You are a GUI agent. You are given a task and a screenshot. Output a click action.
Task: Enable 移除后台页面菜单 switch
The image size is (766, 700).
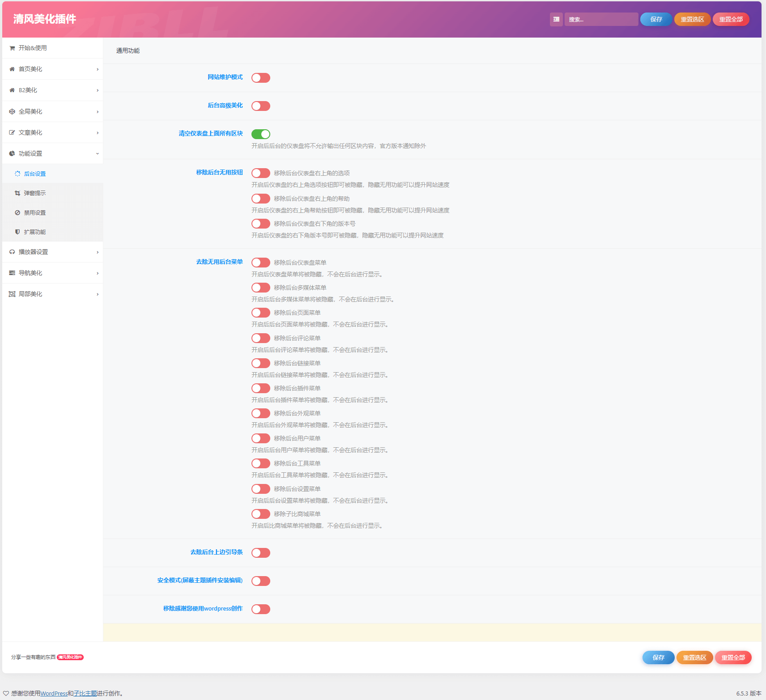(x=261, y=313)
